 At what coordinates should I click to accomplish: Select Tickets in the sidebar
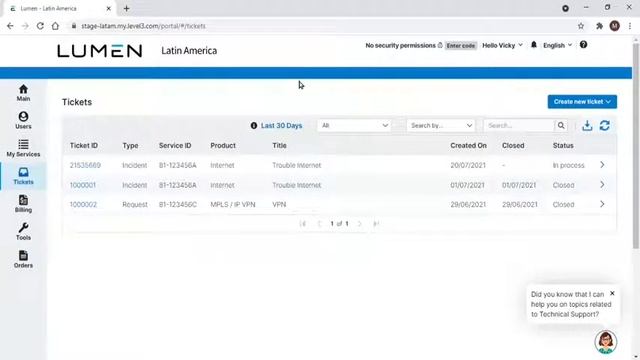coord(23,176)
